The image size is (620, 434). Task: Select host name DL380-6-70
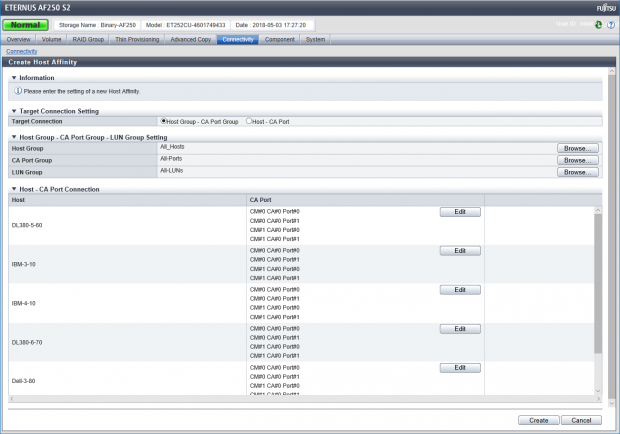point(27,342)
